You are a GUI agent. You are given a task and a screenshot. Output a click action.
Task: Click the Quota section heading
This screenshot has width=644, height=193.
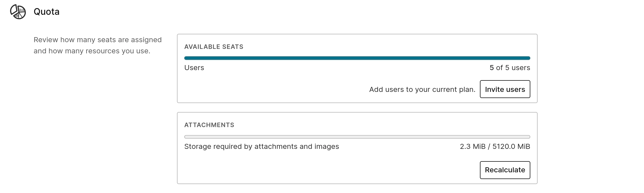tap(46, 12)
